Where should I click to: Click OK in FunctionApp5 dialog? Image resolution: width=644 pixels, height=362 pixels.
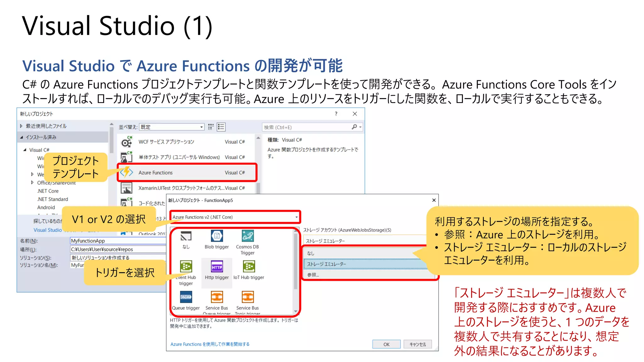tap(386, 344)
